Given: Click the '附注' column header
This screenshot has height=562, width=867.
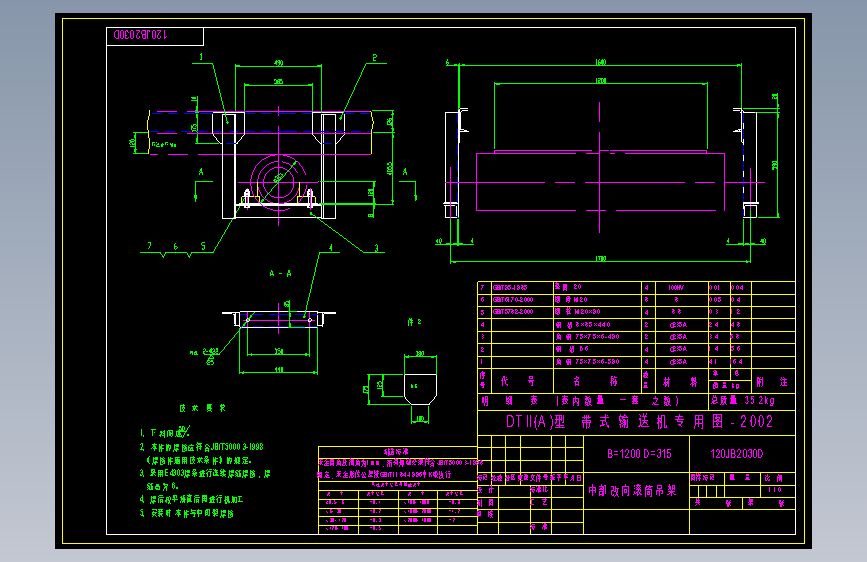Looking at the screenshot, I should [x=772, y=382].
